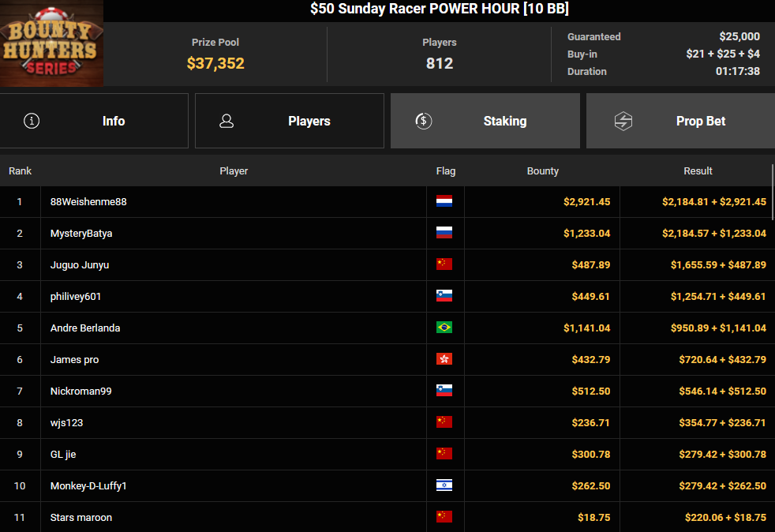The image size is (775, 532).
Task: Select the Prop Bet tab
Action: [680, 121]
